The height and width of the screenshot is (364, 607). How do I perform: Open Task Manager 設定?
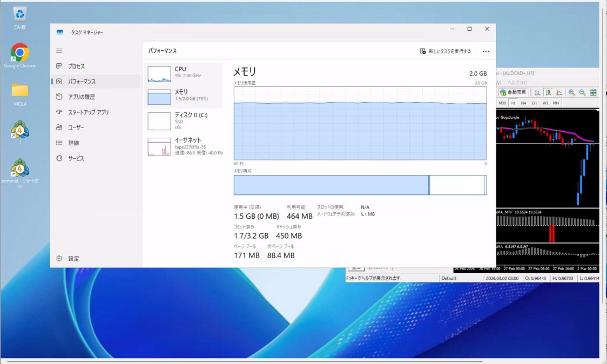pyautogui.click(x=73, y=259)
